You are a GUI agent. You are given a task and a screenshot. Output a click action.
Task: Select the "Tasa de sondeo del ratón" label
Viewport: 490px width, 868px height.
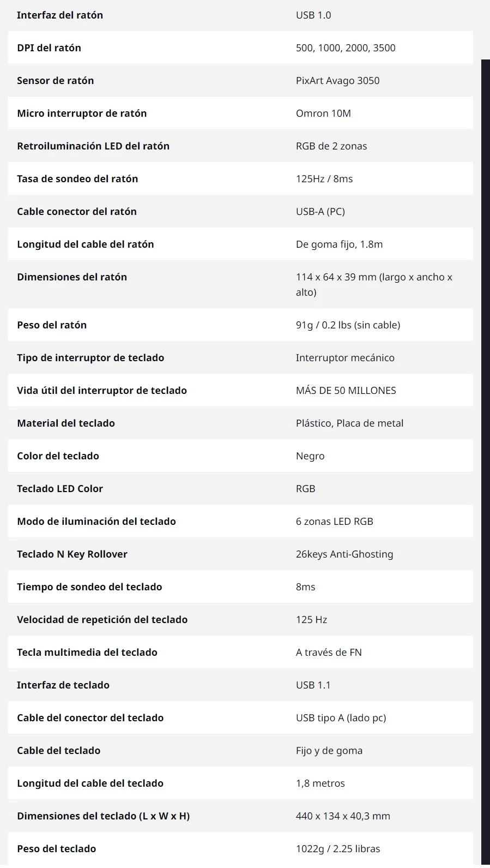coord(77,179)
